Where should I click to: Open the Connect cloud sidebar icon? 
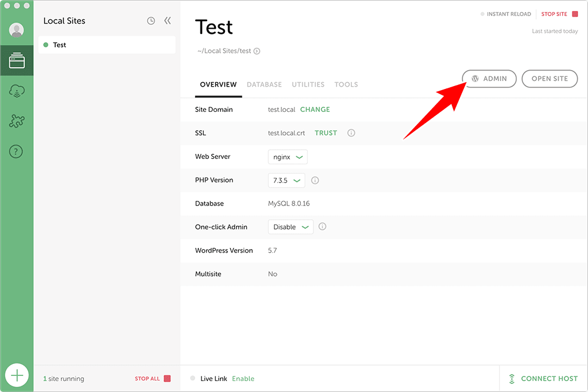(x=17, y=91)
